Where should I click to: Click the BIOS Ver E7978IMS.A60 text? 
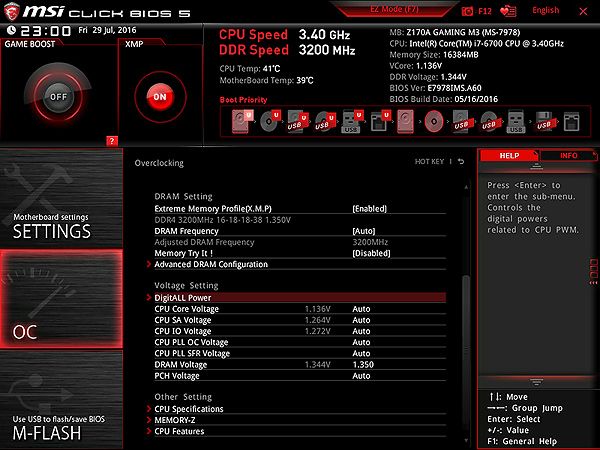coord(435,88)
